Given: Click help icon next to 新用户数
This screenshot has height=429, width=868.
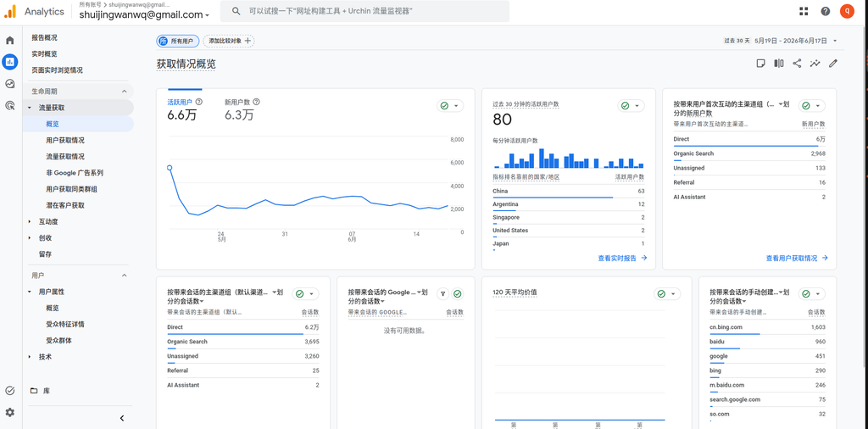Looking at the screenshot, I should click(256, 102).
